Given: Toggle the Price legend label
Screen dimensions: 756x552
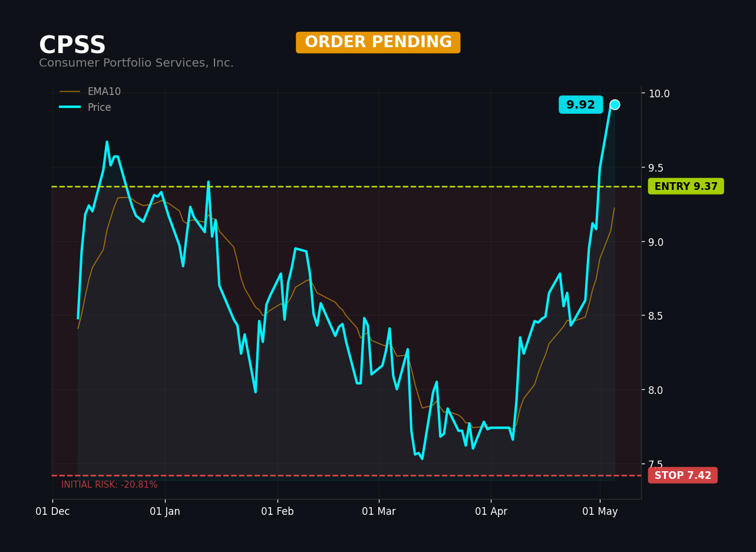Looking at the screenshot, I should pyautogui.click(x=99, y=107).
